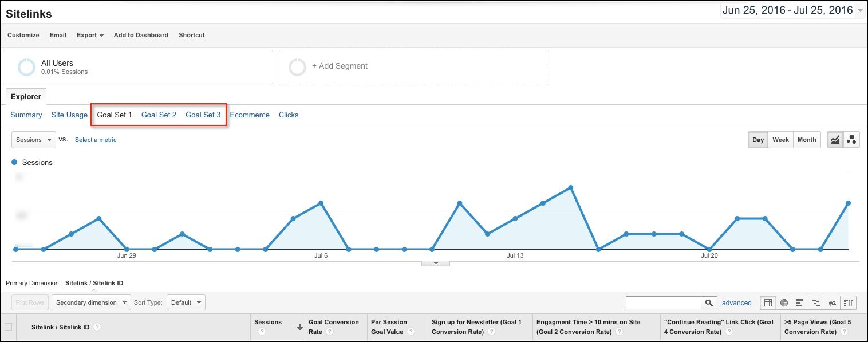Select the comparison view icon

(816, 302)
